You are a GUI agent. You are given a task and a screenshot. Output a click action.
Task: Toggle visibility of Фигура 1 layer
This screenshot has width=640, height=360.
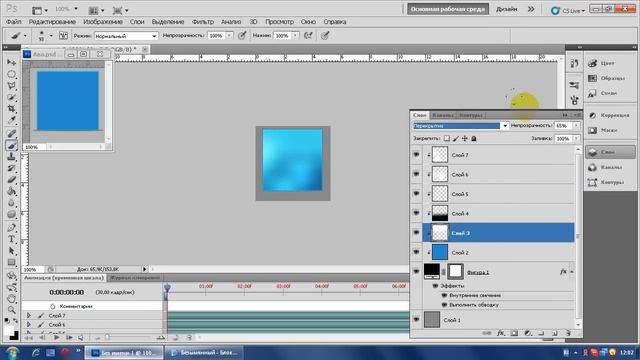416,271
